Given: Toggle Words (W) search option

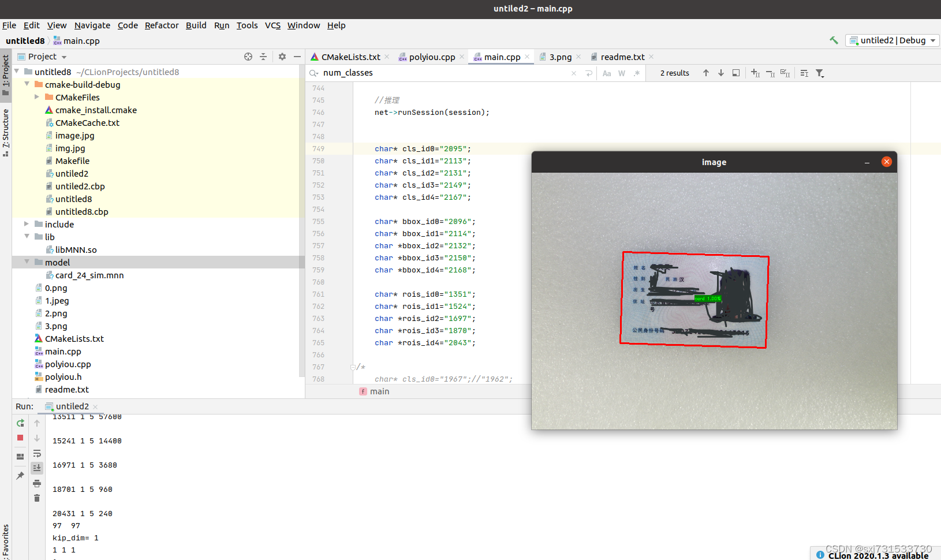Looking at the screenshot, I should click(x=622, y=73).
